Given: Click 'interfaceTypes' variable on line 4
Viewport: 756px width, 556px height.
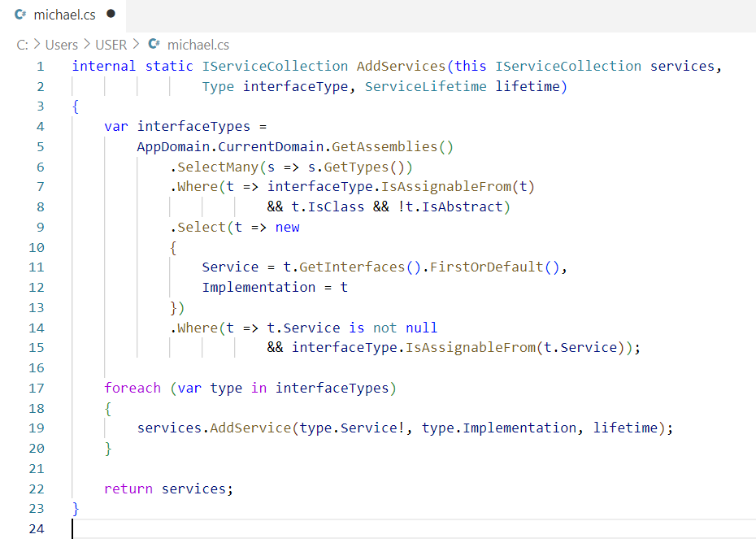Looking at the screenshot, I should (x=193, y=126).
